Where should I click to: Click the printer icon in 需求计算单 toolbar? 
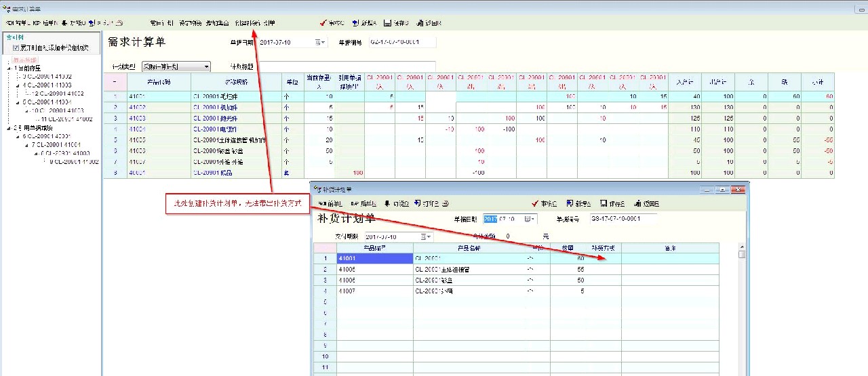pos(119,23)
